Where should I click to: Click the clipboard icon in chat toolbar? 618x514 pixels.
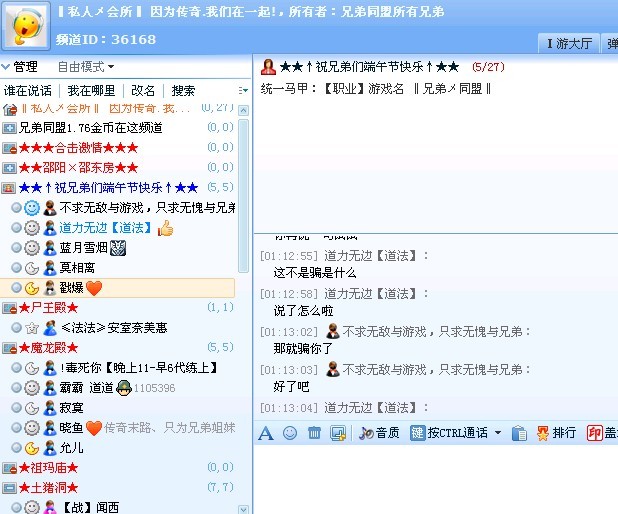click(x=519, y=433)
